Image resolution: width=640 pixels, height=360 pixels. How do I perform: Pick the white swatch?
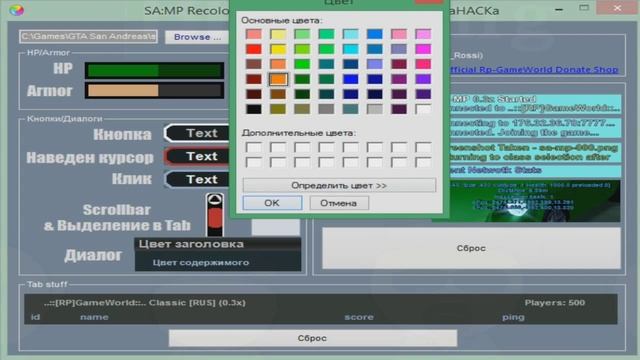(x=423, y=109)
